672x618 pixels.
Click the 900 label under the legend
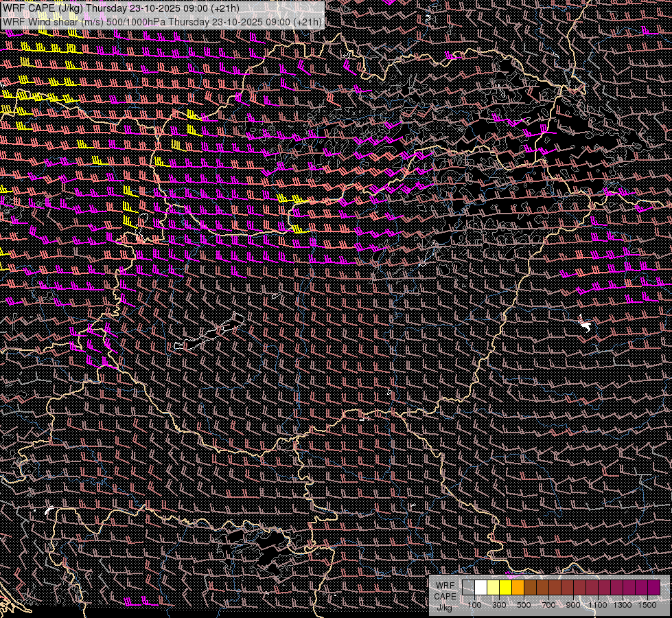click(573, 605)
